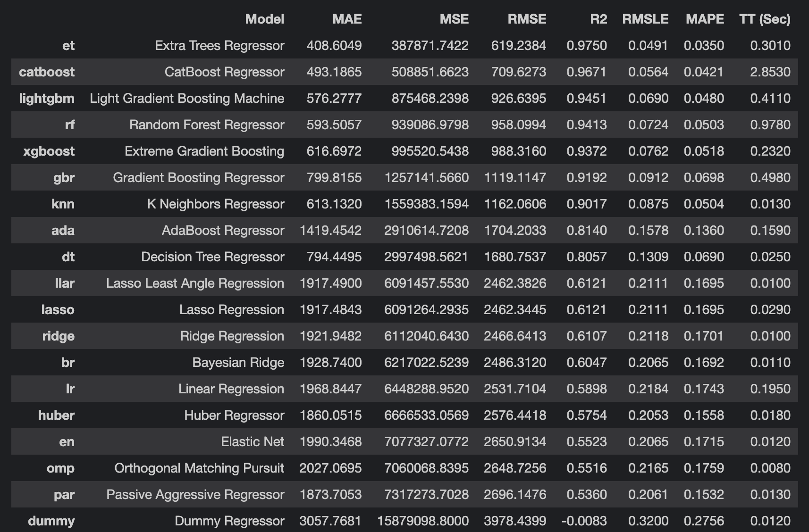809x532 pixels.
Task: Click the RMSLE column header
Action: (x=645, y=19)
